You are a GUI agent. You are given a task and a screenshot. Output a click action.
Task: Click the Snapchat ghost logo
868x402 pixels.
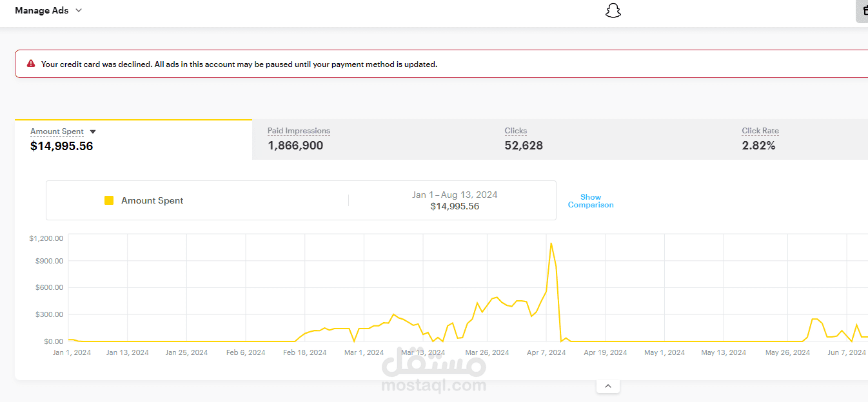tap(613, 11)
